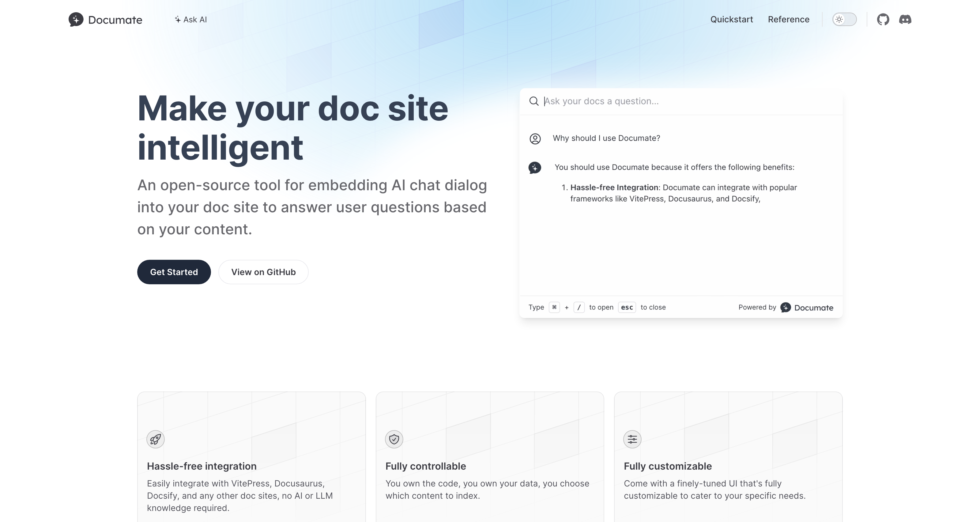Click the Powered by Documate link
Image resolution: width=980 pixels, height=522 pixels.
[x=786, y=308]
